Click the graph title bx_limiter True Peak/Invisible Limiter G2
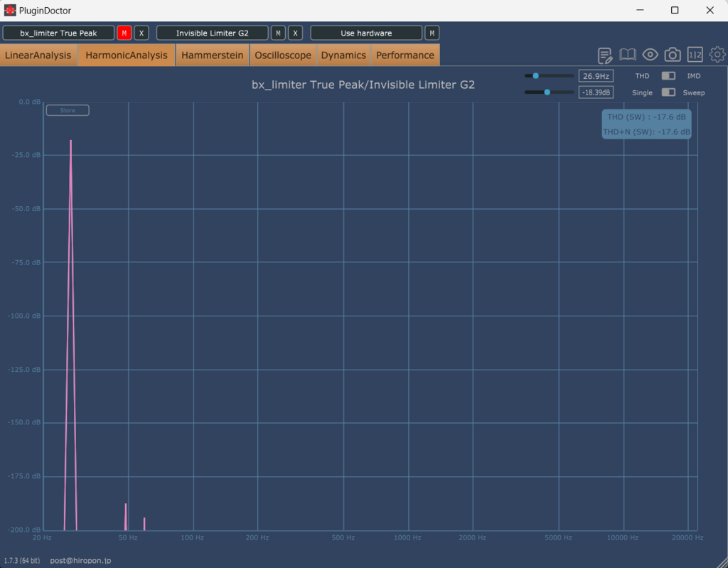The image size is (728, 568). point(363,85)
